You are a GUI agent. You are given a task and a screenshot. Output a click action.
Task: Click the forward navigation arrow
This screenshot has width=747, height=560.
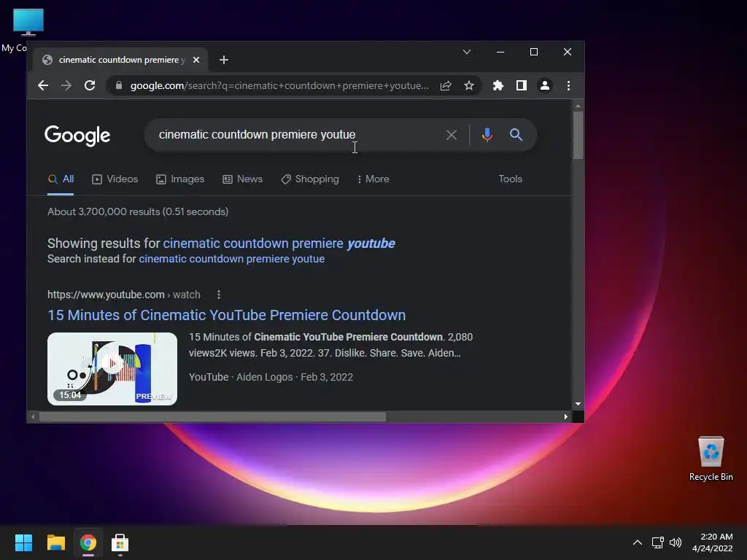[x=66, y=86]
